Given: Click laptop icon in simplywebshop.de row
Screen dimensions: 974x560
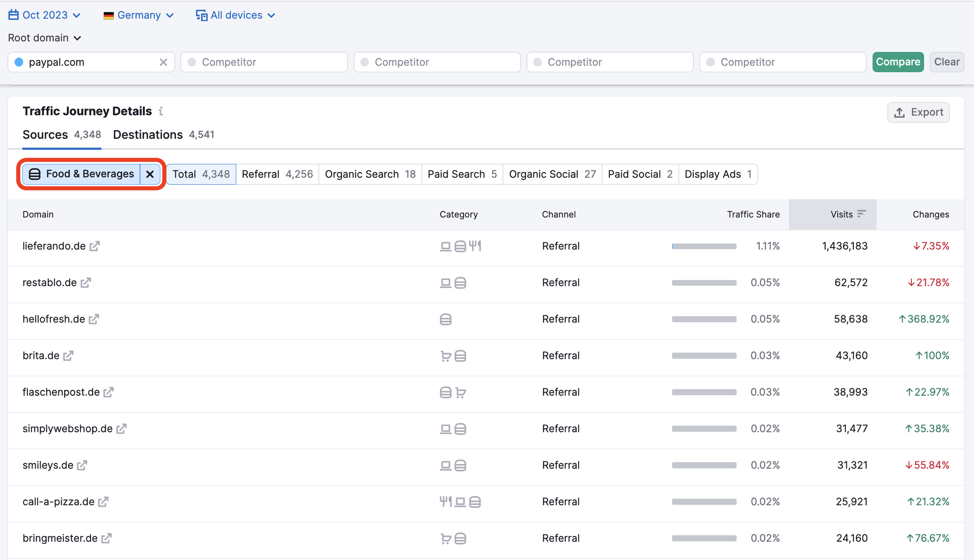Looking at the screenshot, I should [446, 429].
